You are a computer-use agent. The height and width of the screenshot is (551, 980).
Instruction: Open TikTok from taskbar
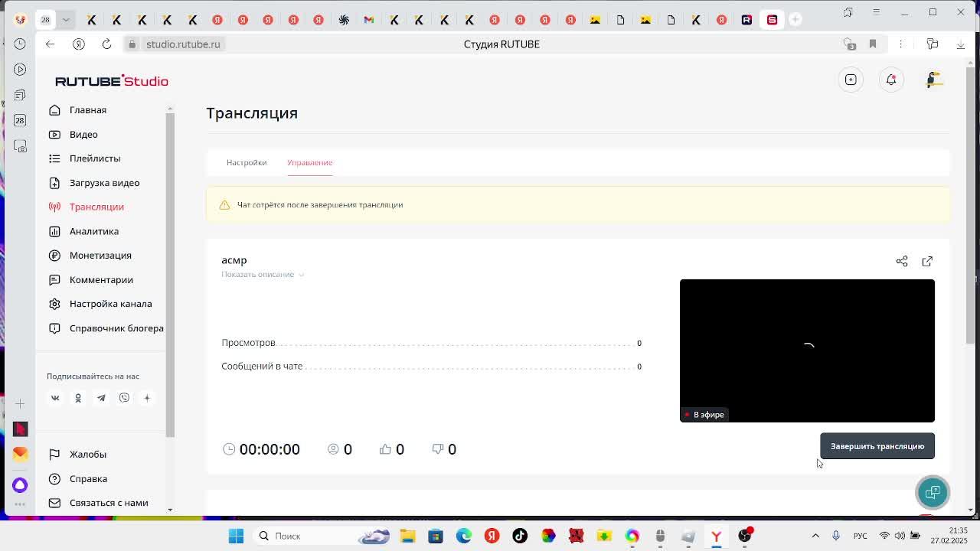coord(520,536)
